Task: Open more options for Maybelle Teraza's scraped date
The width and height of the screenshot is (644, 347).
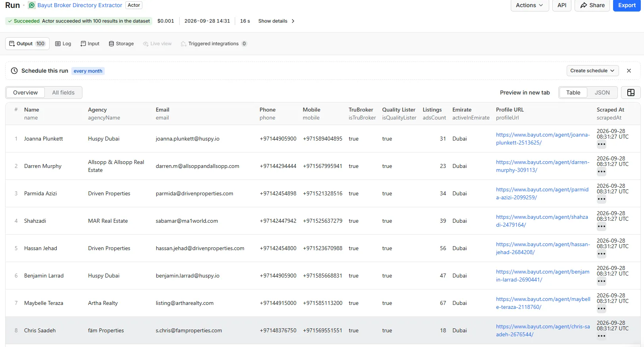Action: [x=602, y=309]
